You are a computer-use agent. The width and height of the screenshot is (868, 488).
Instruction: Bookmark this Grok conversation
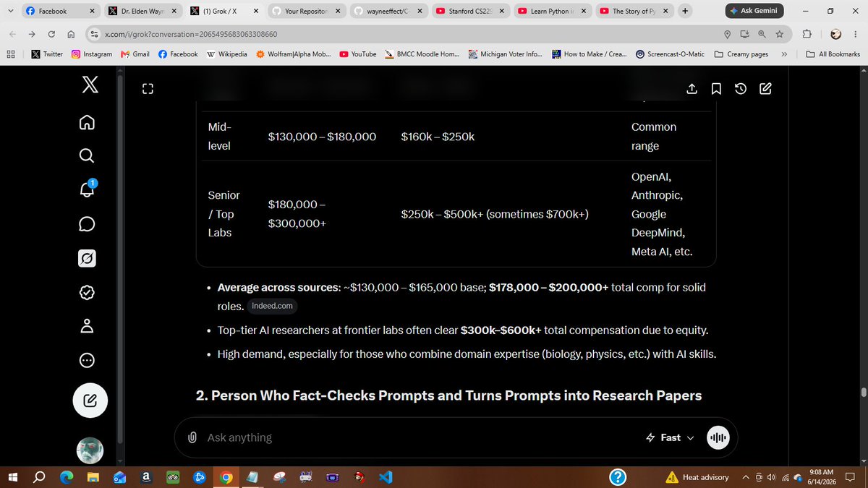(716, 89)
